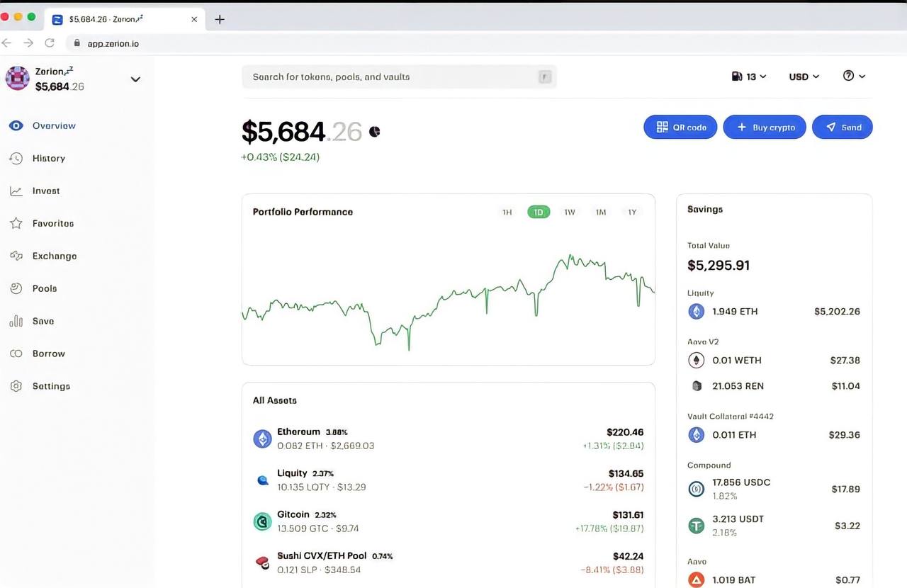907x588 pixels.
Task: Click the 21.053 REN amount
Action: pyautogui.click(x=738, y=386)
